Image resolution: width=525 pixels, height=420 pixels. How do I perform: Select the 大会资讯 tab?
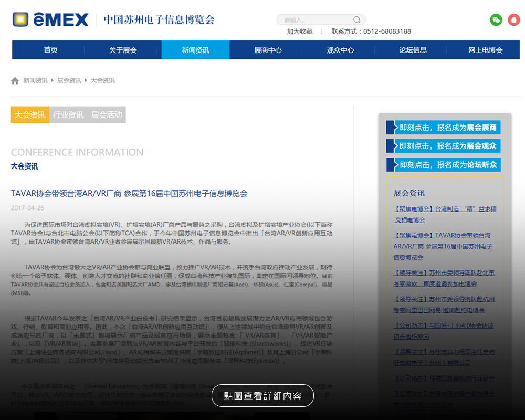[30, 115]
